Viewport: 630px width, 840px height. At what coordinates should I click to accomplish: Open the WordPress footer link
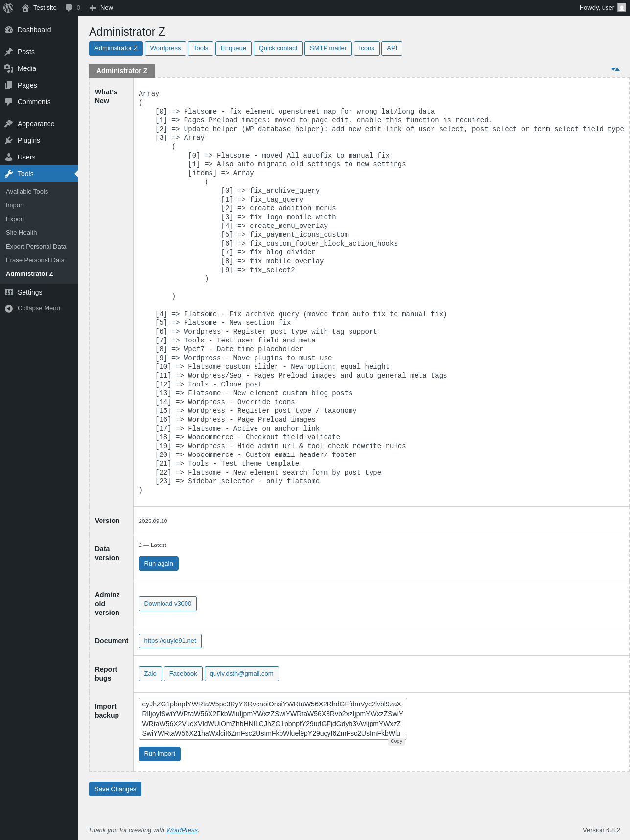tap(182, 830)
